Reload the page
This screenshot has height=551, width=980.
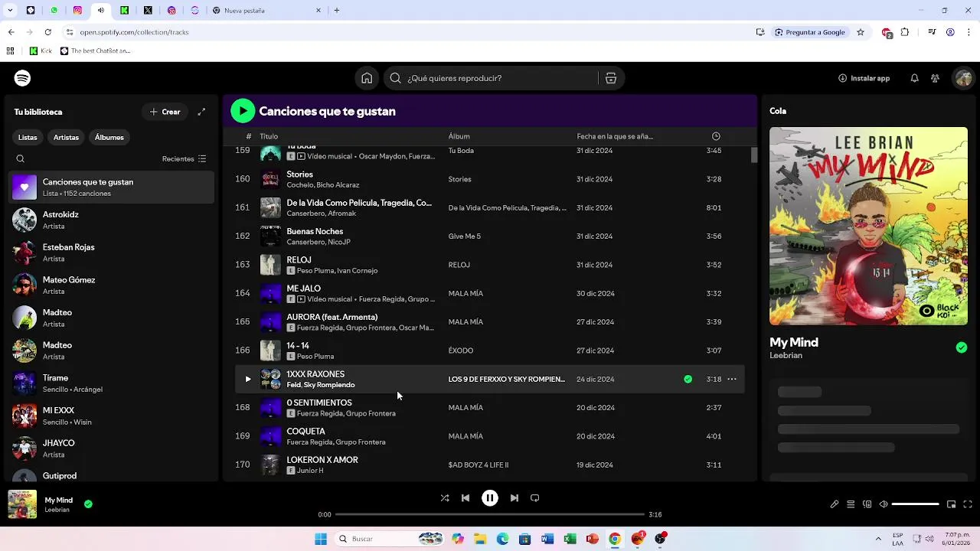[x=47, y=32]
